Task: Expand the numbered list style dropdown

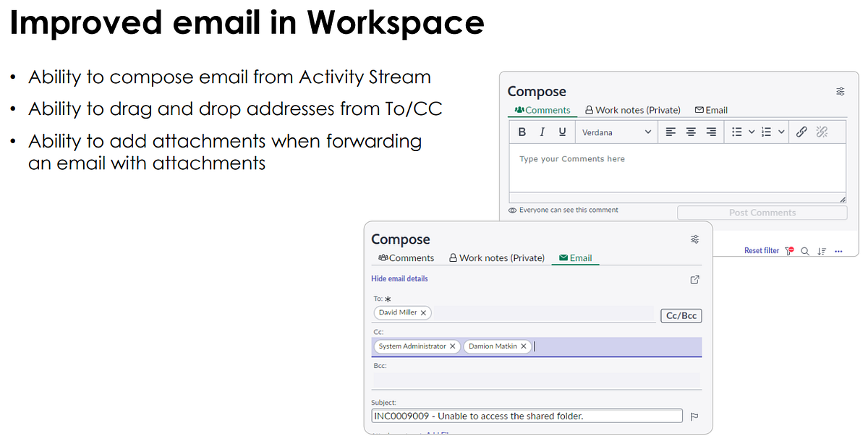Action: [x=781, y=132]
